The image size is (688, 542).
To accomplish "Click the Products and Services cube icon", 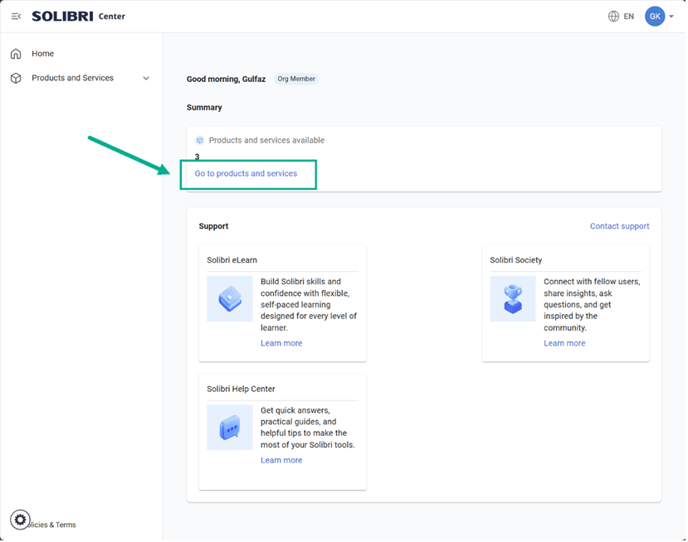I will click(16, 78).
